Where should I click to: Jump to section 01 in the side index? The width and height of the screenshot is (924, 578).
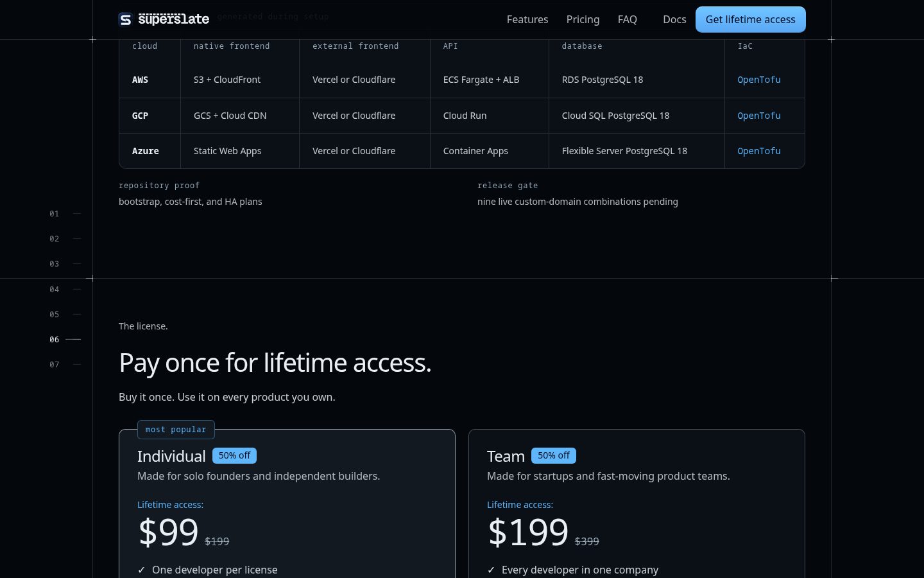65,213
